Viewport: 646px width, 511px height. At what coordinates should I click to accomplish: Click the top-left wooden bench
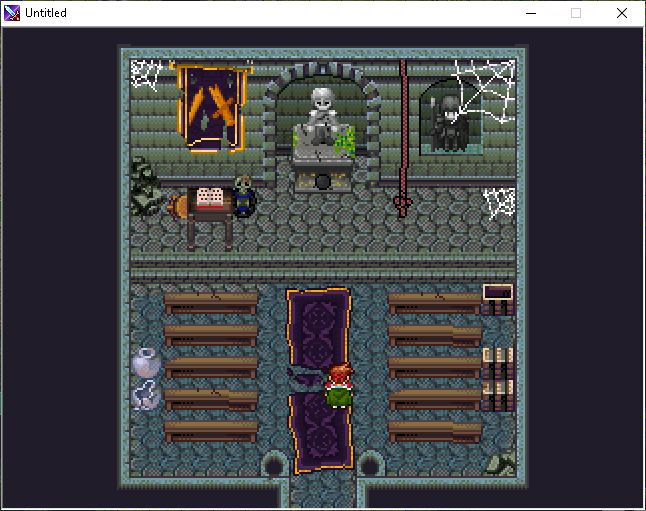tap(211, 302)
